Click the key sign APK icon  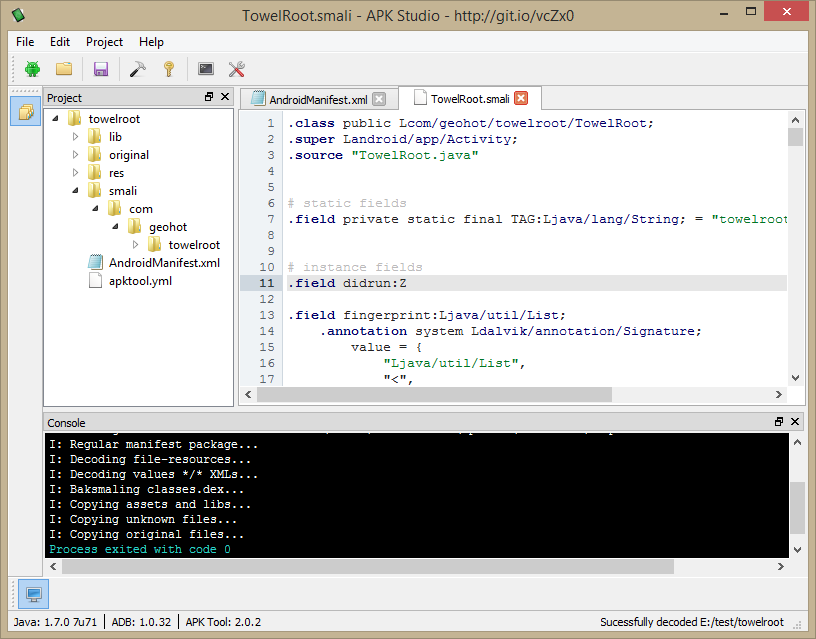[169, 69]
